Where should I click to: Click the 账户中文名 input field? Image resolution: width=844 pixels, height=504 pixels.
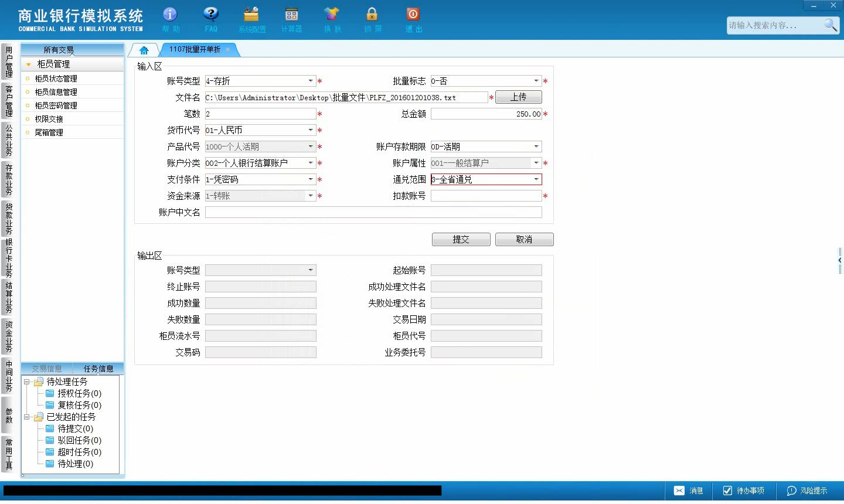[x=373, y=212]
